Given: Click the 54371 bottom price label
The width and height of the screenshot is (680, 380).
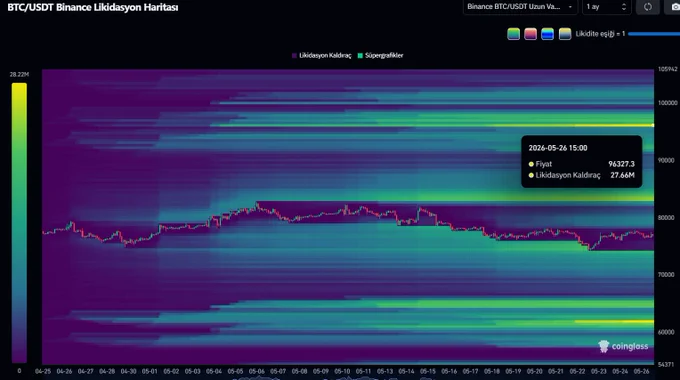Looking at the screenshot, I should pyautogui.click(x=666, y=364).
